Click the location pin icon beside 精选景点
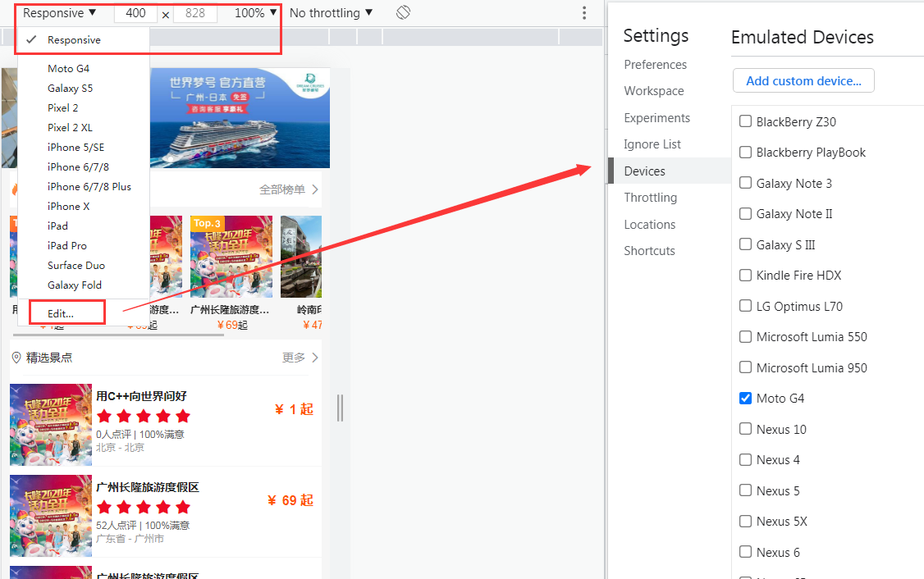Viewport: 924px width, 579px height. tap(16, 358)
